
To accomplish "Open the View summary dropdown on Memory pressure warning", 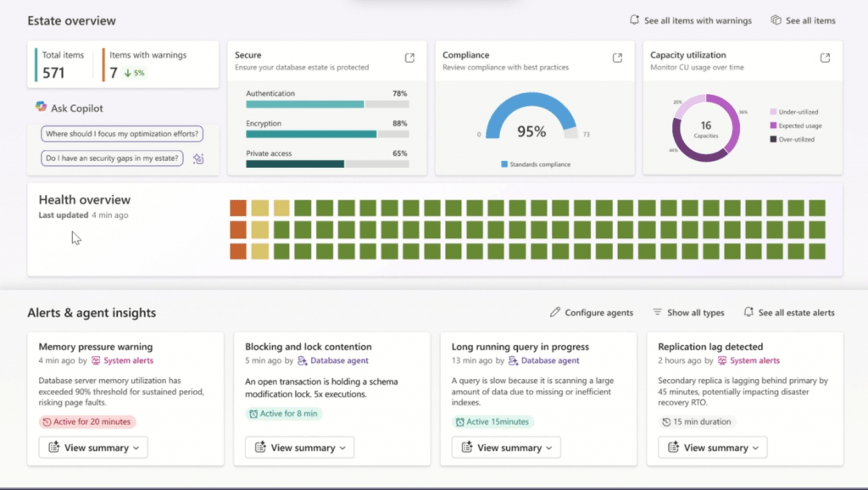I will [x=92, y=447].
